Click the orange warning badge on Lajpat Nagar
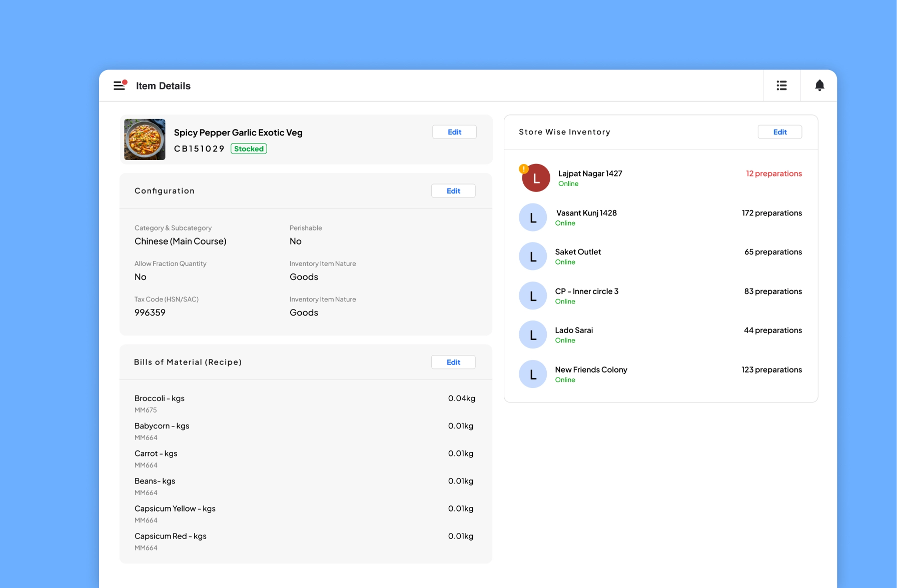 coord(524,169)
